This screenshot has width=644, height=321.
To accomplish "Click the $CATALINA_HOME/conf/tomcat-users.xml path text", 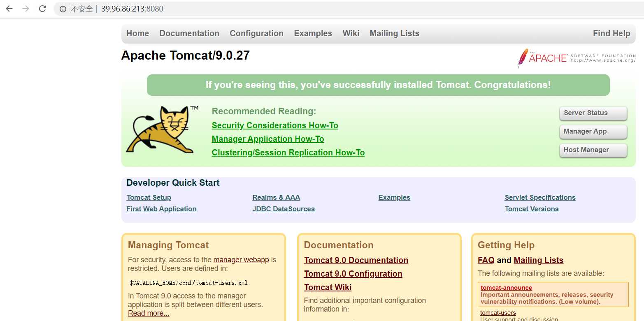I will 188,283.
